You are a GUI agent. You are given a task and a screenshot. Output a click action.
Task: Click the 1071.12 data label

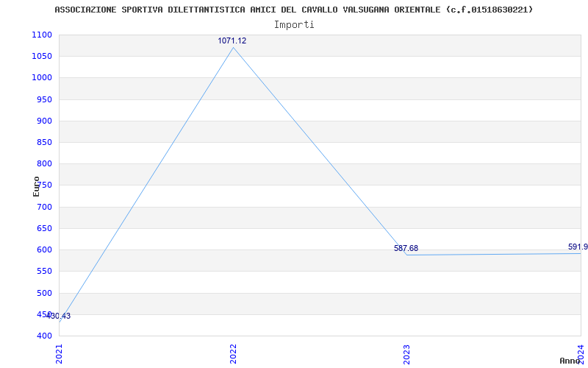[x=232, y=40]
